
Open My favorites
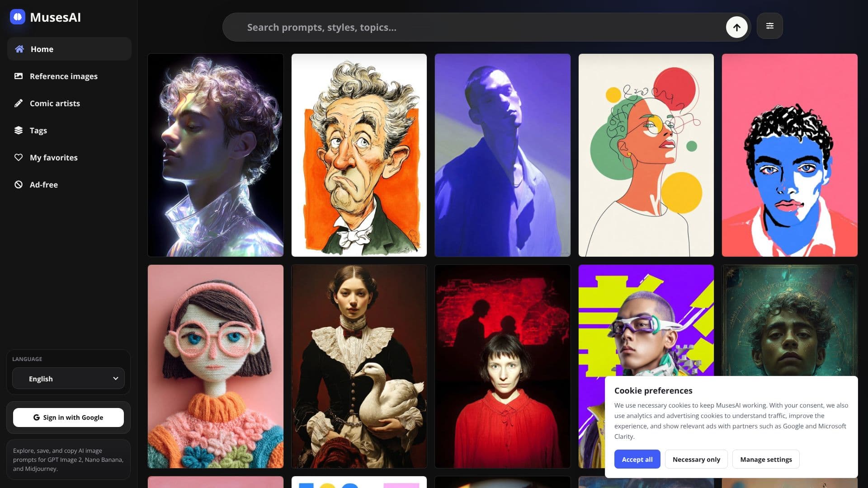click(x=69, y=157)
